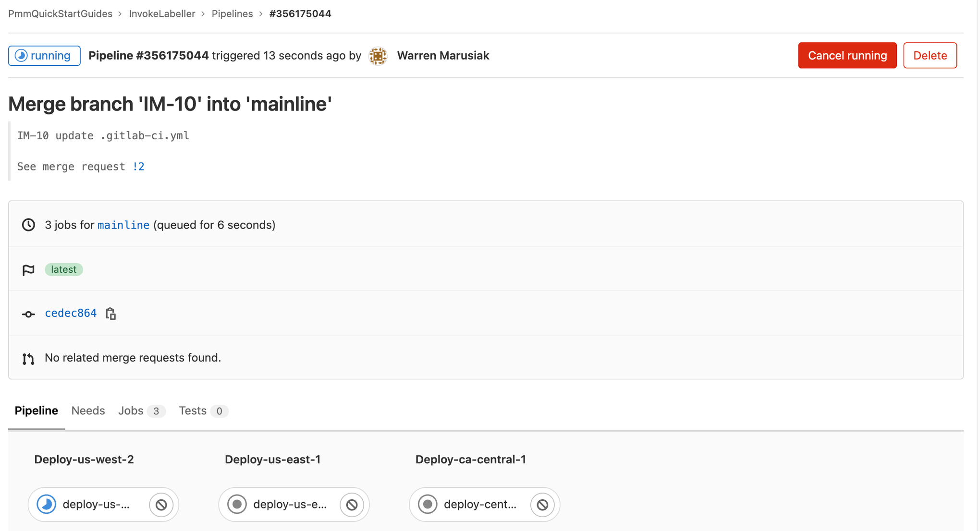Toggle the deploy-us-east-1 job details
The image size is (980, 531).
(292, 504)
